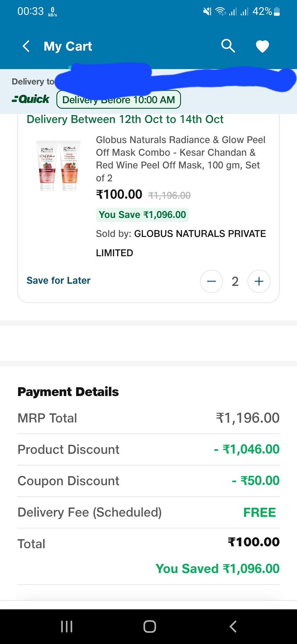Screen dimensions: 297x644
Task: Tap the battery icon in status bar
Action: (x=277, y=12)
